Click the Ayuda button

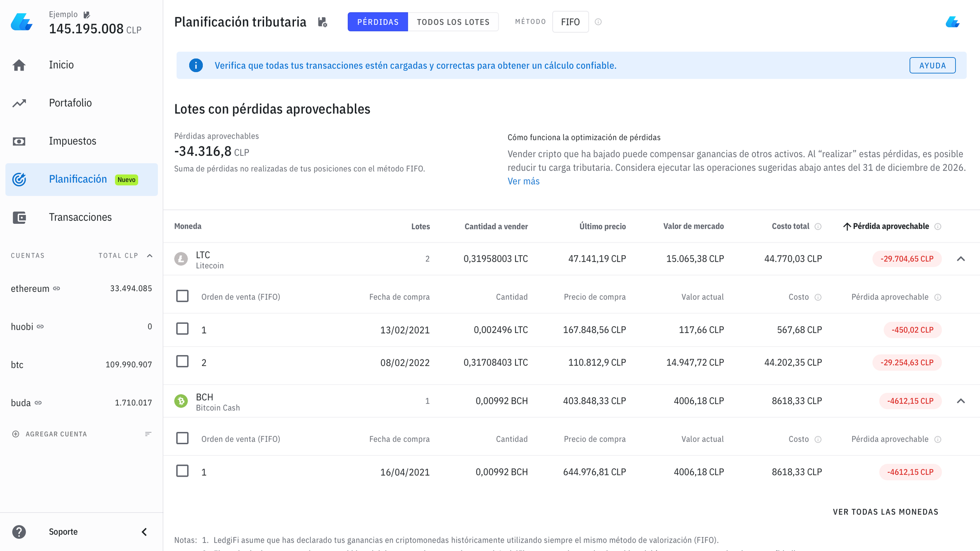click(x=932, y=66)
